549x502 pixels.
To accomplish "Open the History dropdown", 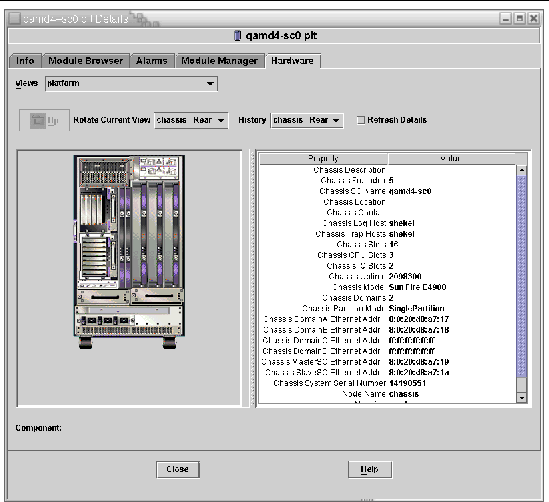I will click(307, 120).
